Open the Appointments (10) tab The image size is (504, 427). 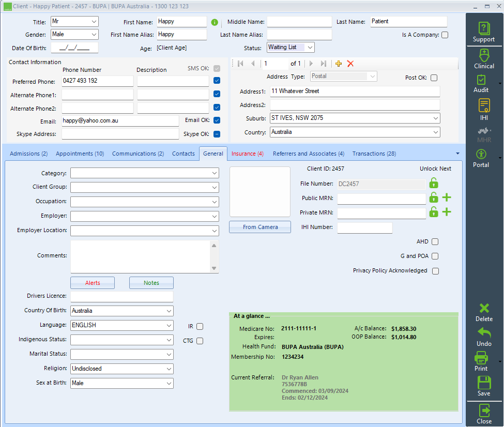[80, 154]
